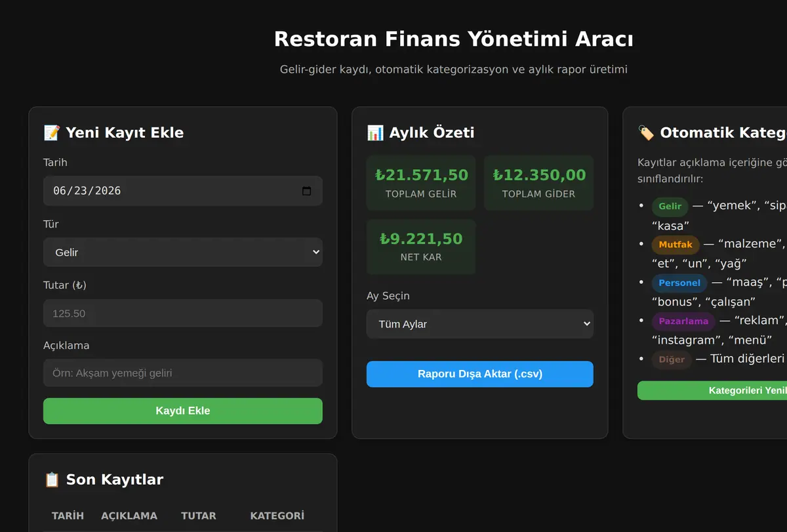Click the memo icon beside Yeni Kayıt Ekle
This screenshot has width=787, height=532.
tap(52, 133)
